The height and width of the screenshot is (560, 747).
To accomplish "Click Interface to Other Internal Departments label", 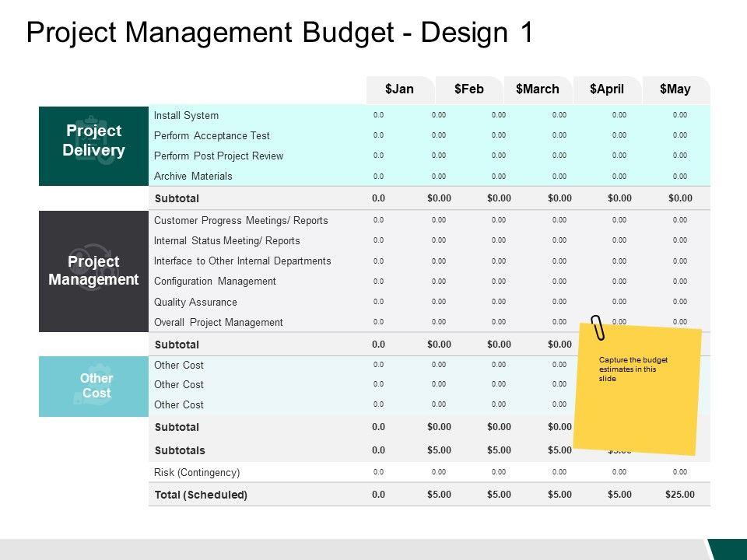I will [x=242, y=261].
